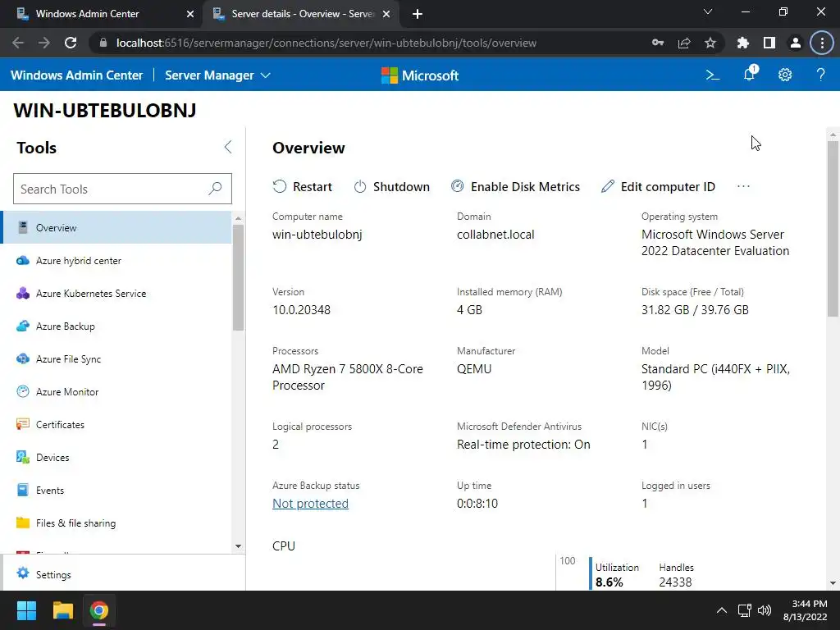
Task: Click the tools list scrollbar down arrow
Action: pyautogui.click(x=239, y=546)
